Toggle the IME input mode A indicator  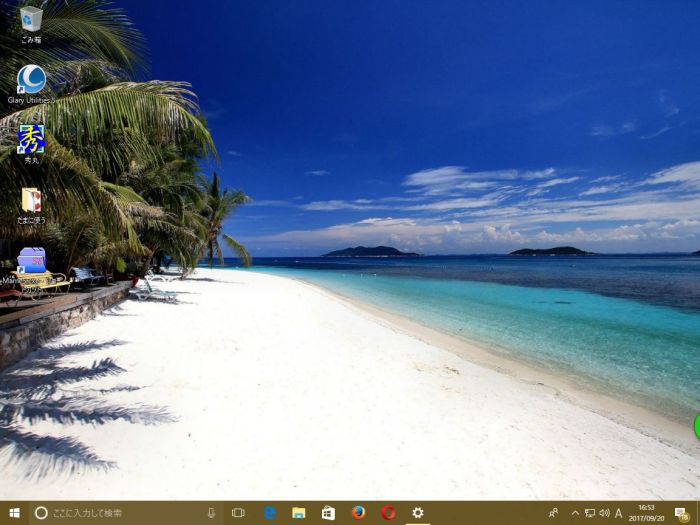(619, 512)
